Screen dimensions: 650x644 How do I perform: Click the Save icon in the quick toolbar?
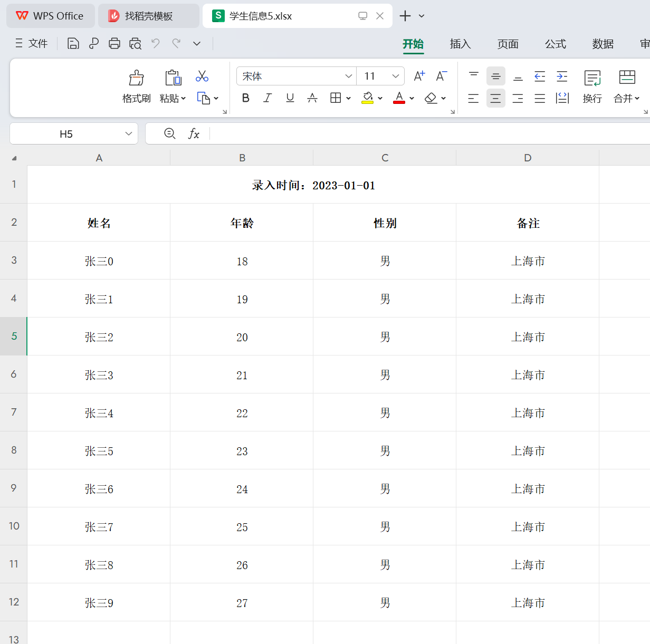click(73, 43)
